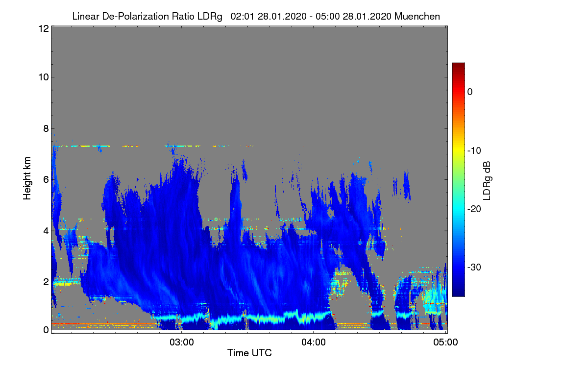The image size is (588, 392).
Task: Click the '8' height axis label
Action: pyautogui.click(x=46, y=128)
